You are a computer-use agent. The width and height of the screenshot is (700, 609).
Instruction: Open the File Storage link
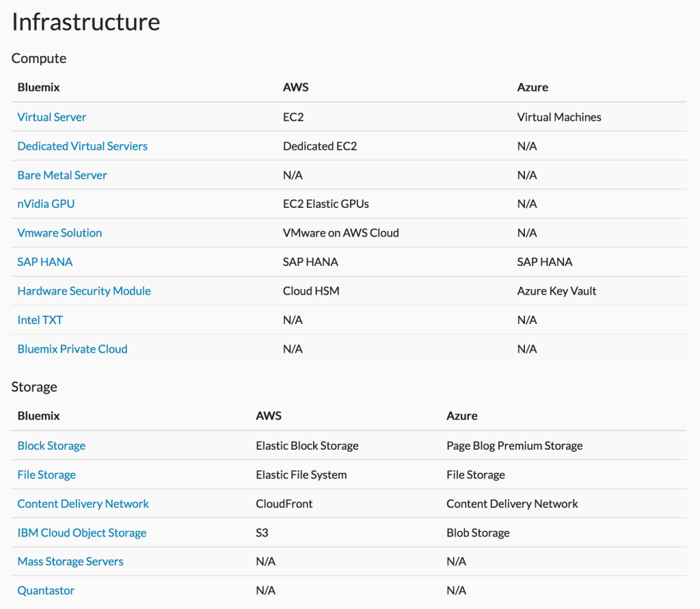[46, 474]
